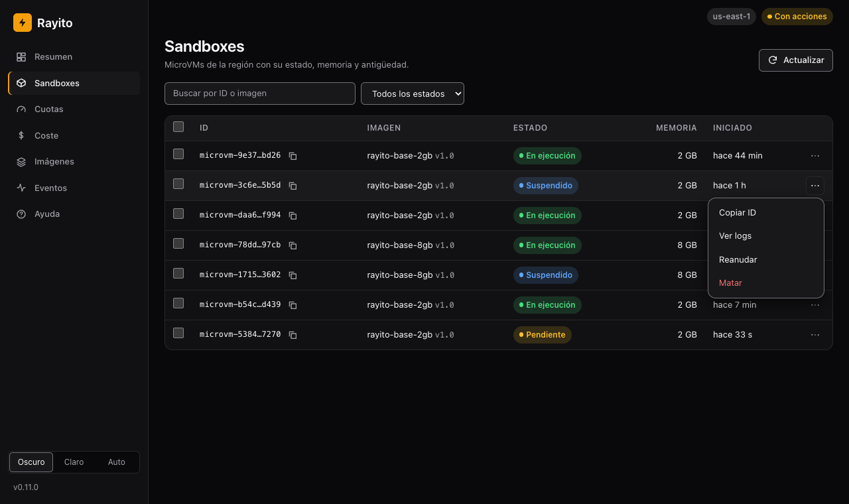Copy ID of microvm-b54c…d439 with copy icon
849x504 pixels.
pyautogui.click(x=293, y=305)
